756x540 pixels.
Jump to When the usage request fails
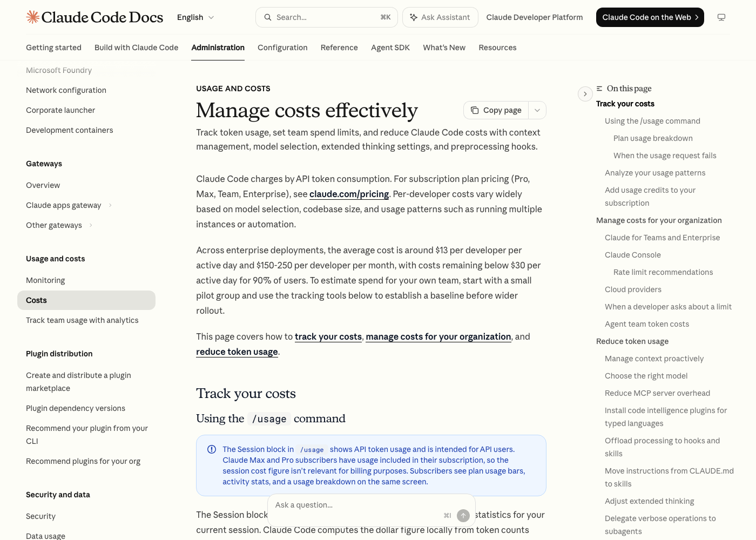pyautogui.click(x=665, y=156)
